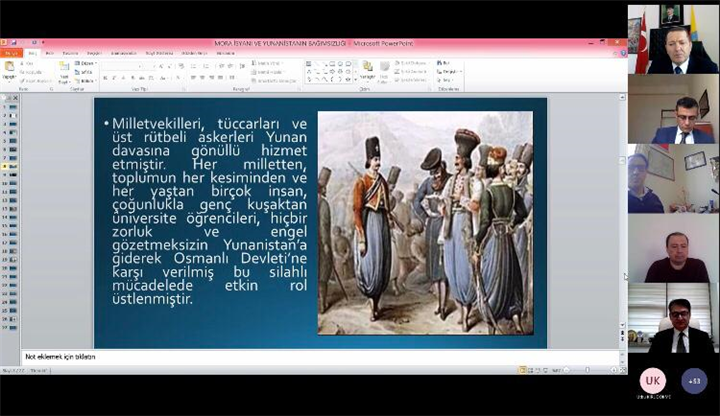Viewport: 720px width, 416px height.
Task: Align text left
Action: [x=194, y=78]
